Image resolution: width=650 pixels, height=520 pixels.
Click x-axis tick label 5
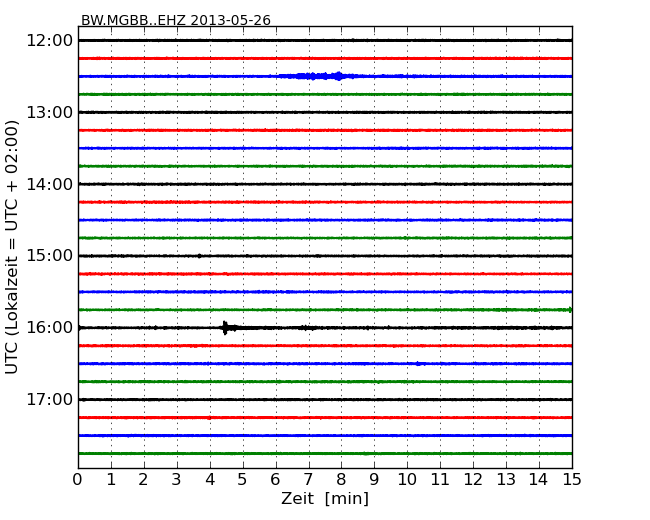pyautogui.click(x=243, y=480)
